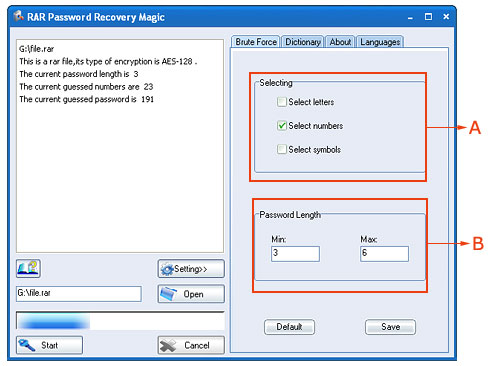
Task: Click the line 'The current guessed password is 191'
Action: (86, 99)
